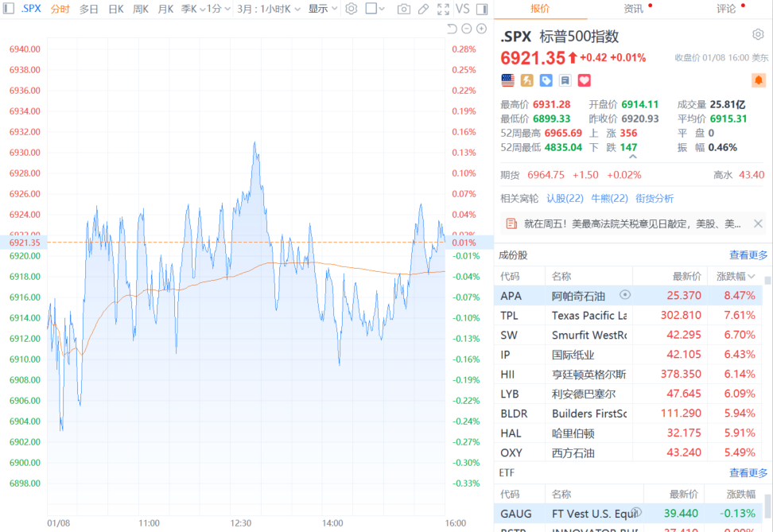Viewport: 773px width, 532px height.
Task: Open the 评论 comments tab
Action: click(725, 9)
